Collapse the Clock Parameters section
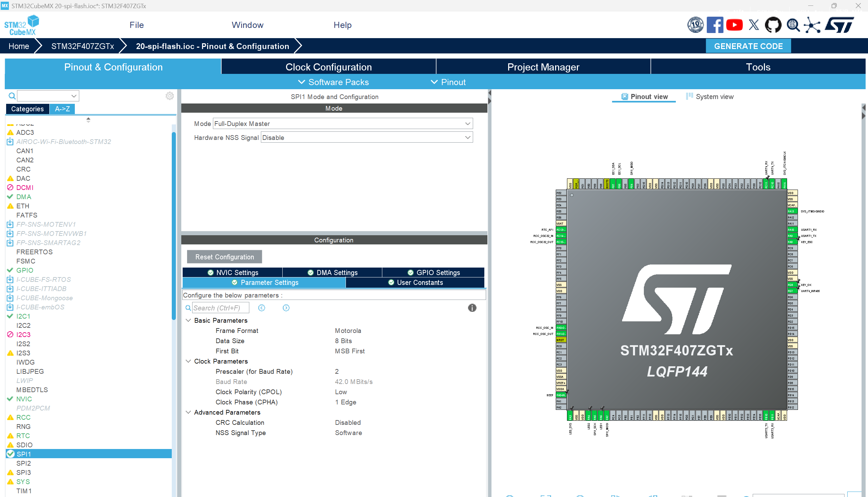The height and width of the screenshot is (497, 868). 189,361
